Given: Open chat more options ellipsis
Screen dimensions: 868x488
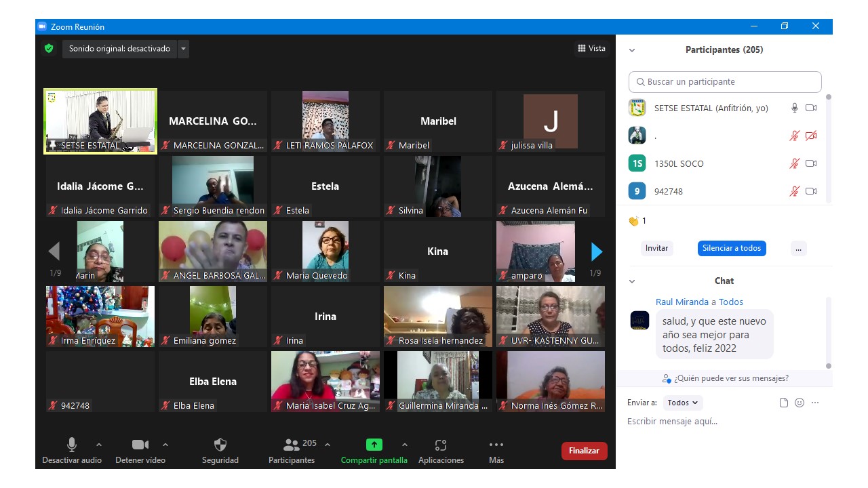Looking at the screenshot, I should (x=815, y=403).
